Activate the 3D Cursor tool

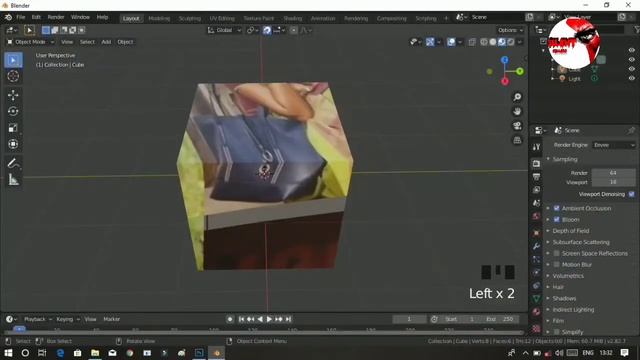pos(13,76)
